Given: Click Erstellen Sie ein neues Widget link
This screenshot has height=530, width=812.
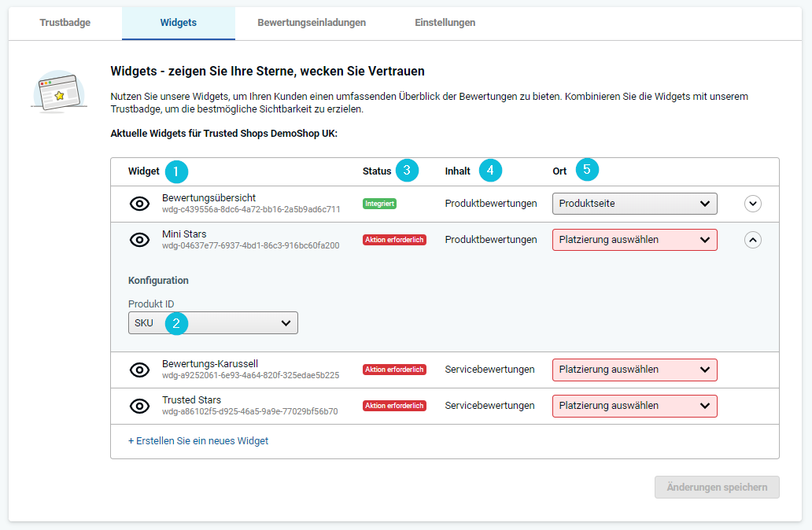Looking at the screenshot, I should [x=198, y=441].
